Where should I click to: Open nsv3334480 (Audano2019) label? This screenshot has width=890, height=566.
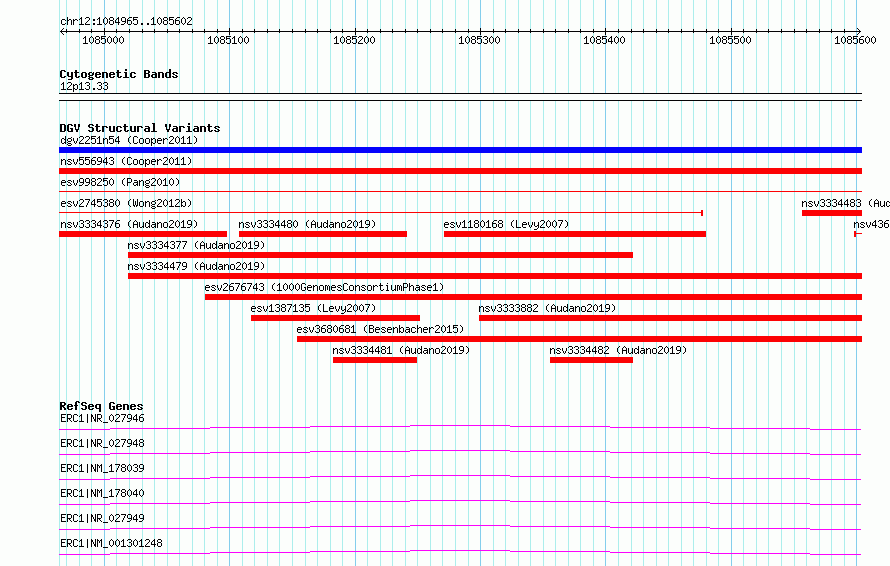coord(307,224)
